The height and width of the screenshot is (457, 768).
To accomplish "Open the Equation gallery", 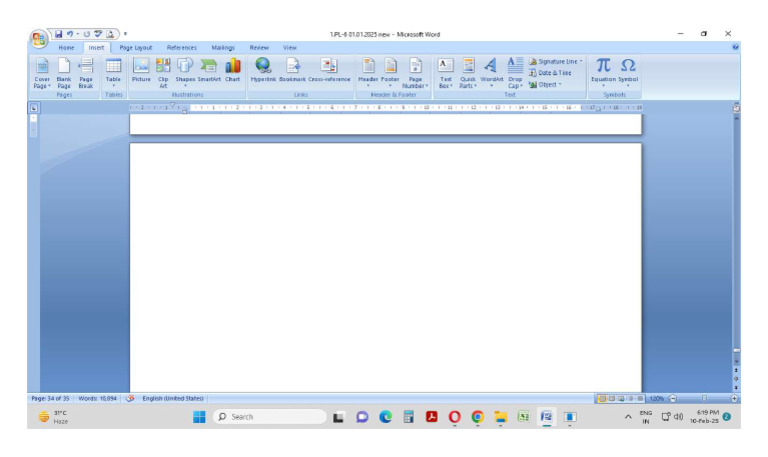I will (x=603, y=73).
